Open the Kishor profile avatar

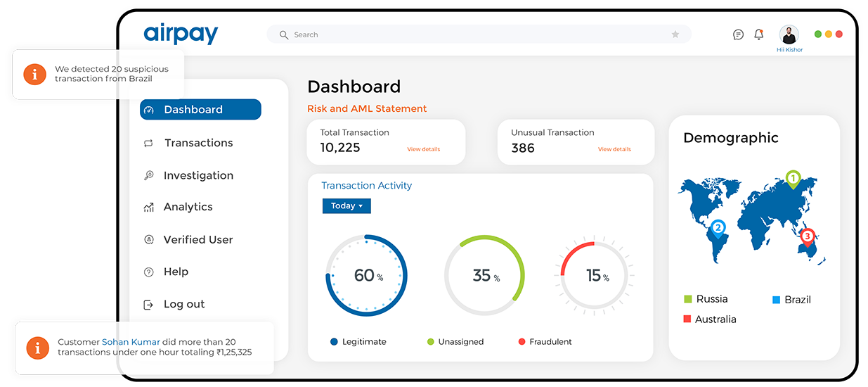click(789, 34)
